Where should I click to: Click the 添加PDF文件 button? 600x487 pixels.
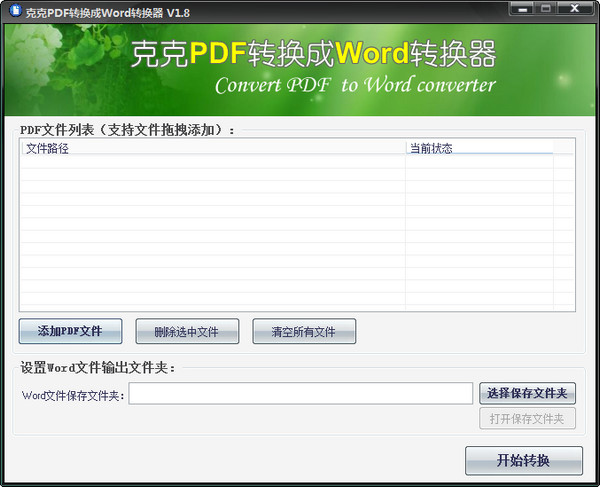coord(71,331)
